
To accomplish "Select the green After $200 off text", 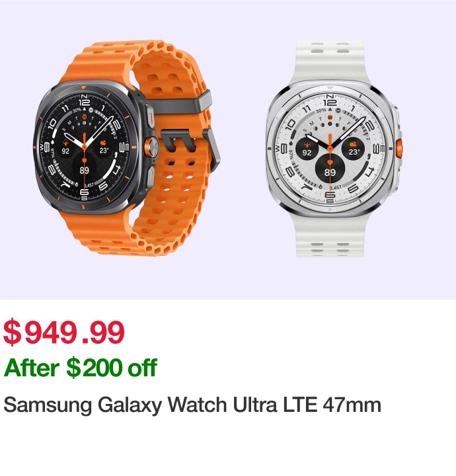I will pos(81,368).
